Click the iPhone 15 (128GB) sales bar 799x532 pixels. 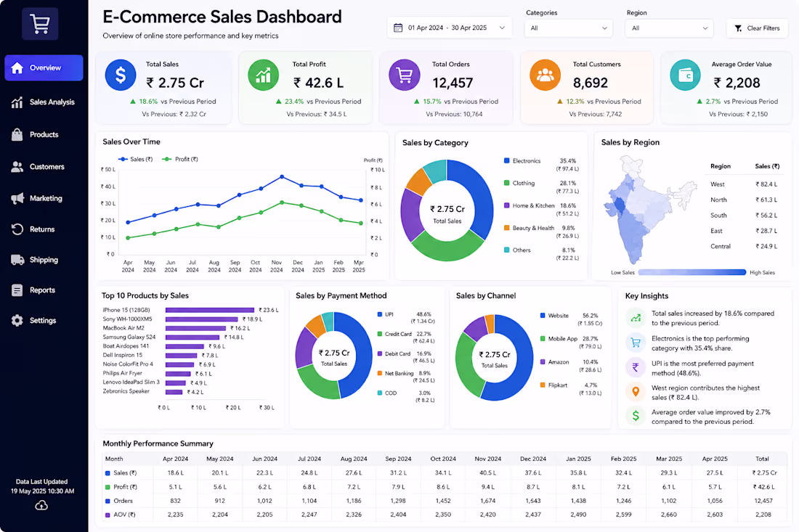click(x=209, y=310)
